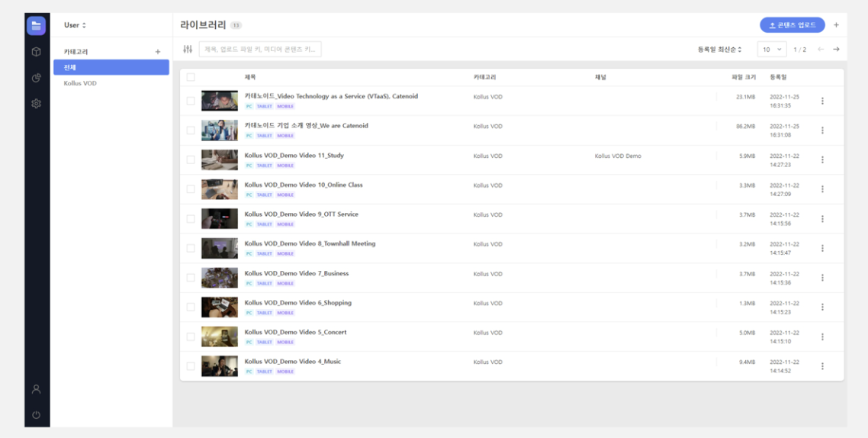Click the library search input field
This screenshot has width=868, height=438.
click(260, 50)
